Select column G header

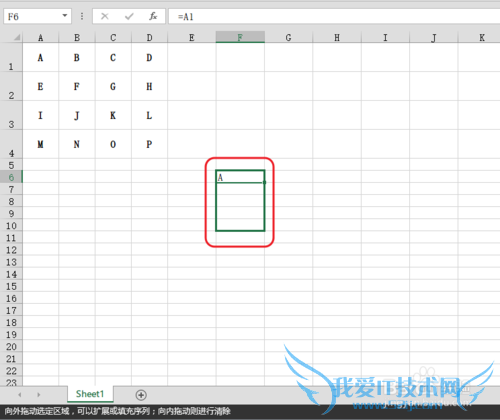[289, 38]
